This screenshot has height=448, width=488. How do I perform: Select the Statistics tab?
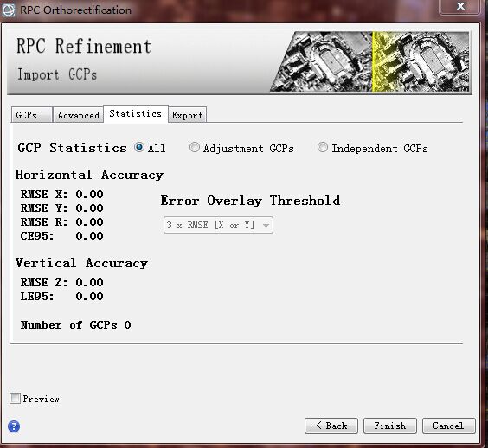click(136, 114)
